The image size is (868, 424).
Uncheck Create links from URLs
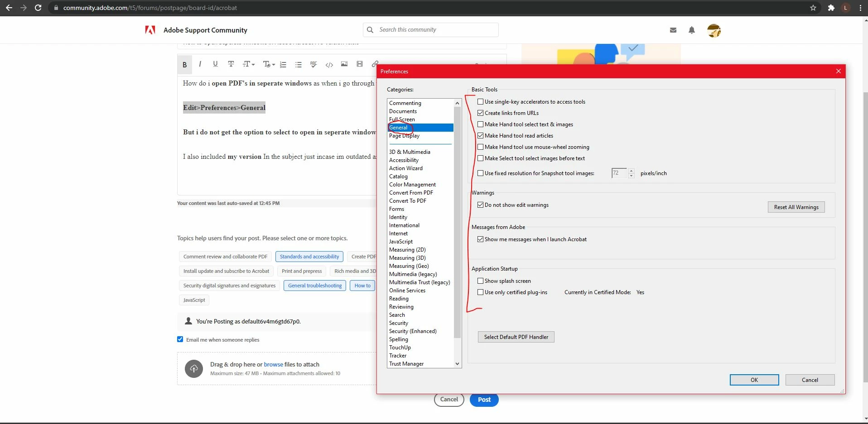481,113
